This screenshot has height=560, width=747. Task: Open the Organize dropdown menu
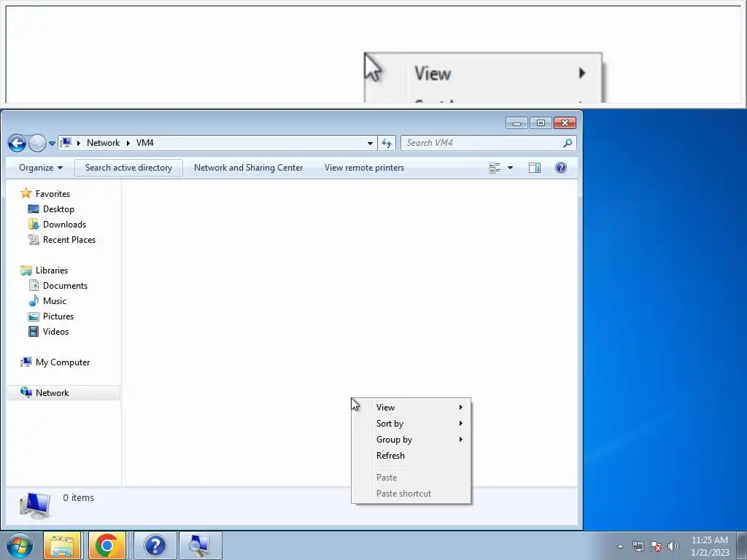pos(41,168)
